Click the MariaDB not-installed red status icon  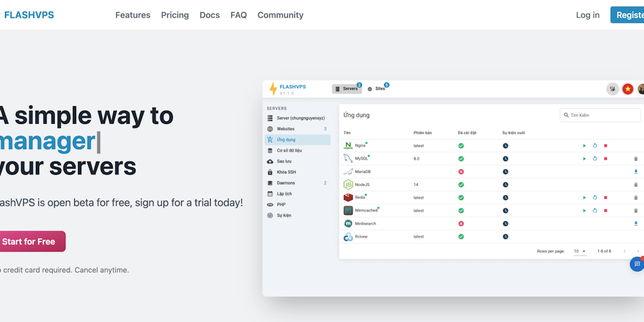[461, 172]
